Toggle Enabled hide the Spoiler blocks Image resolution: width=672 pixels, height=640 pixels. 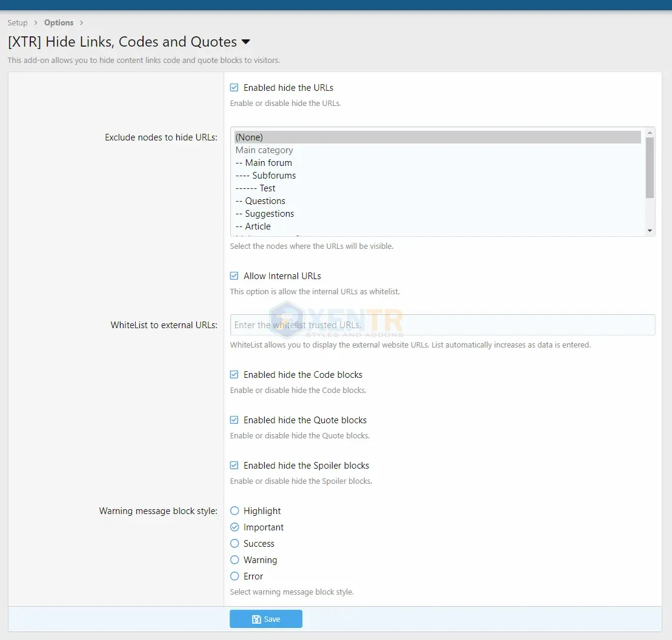coord(234,465)
